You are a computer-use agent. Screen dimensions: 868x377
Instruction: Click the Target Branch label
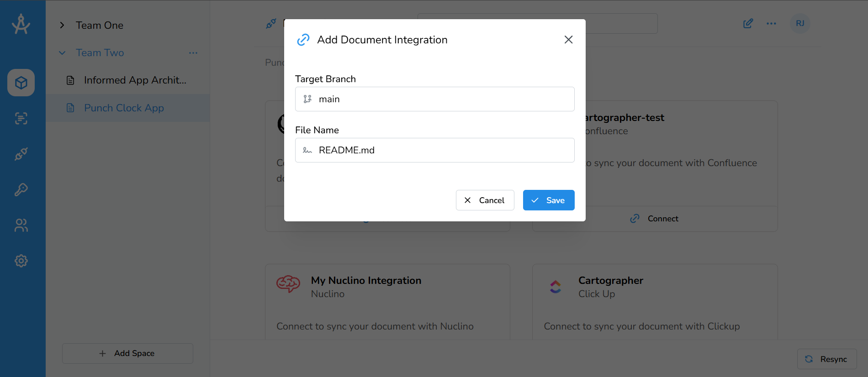[x=325, y=79]
